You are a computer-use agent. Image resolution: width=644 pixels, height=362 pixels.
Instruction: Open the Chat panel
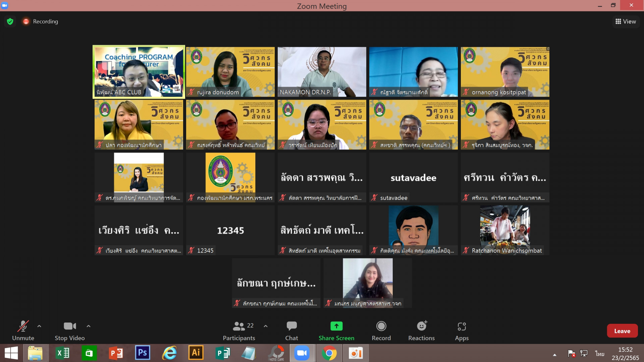[x=291, y=330]
